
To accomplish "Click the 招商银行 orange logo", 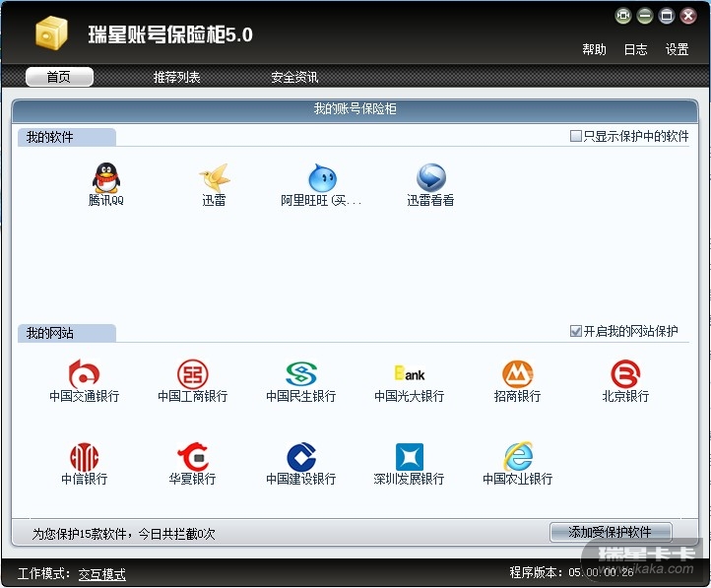I will click(517, 374).
